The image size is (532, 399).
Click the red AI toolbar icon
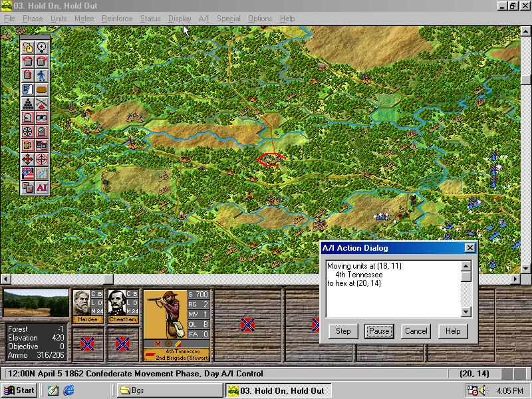(42, 188)
